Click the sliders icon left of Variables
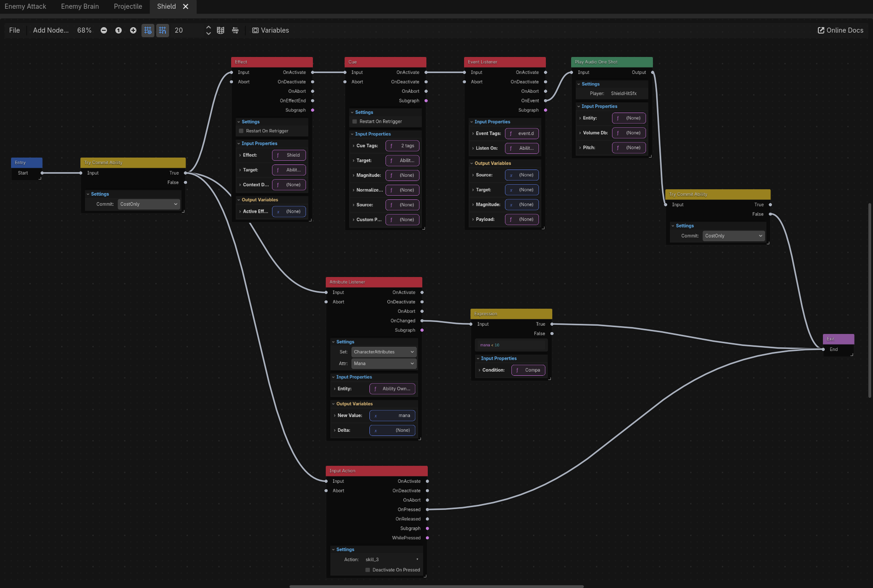The height and width of the screenshot is (588, 873). point(235,30)
